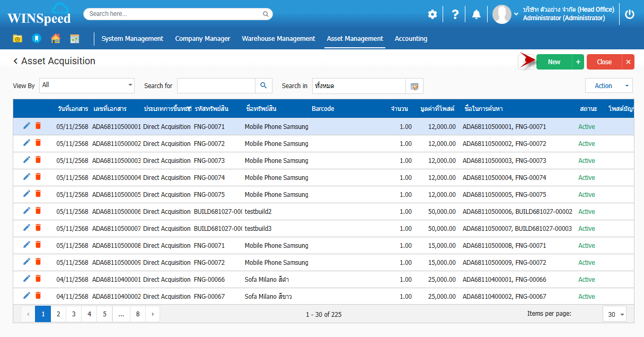Open help question mark icon
Screen dimensions: 644x337
click(455, 14)
